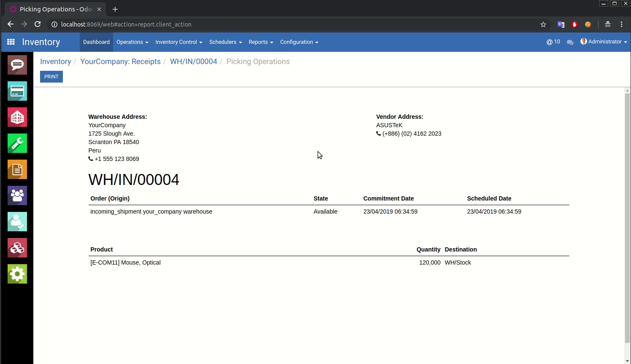Open the apps grid menu icon
631x364 pixels.
pos(11,42)
